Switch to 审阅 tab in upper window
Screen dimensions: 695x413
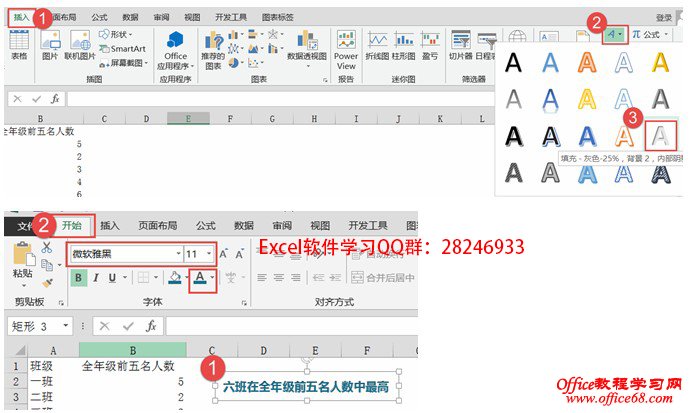coord(161,17)
